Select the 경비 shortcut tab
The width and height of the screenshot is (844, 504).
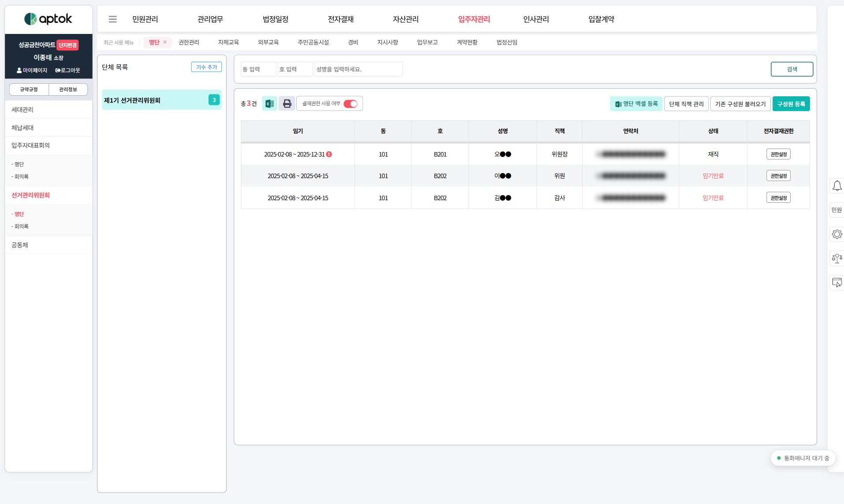pyautogui.click(x=353, y=42)
